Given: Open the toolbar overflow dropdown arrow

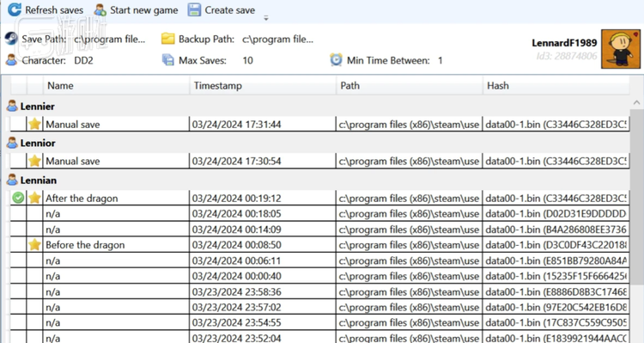Looking at the screenshot, I should coord(266,18).
